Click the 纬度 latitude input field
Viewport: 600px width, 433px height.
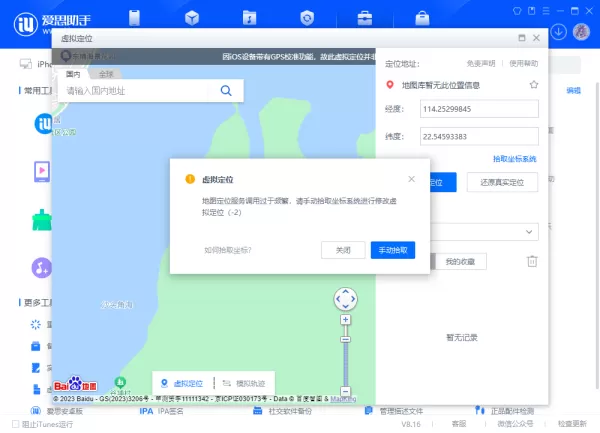pos(479,137)
